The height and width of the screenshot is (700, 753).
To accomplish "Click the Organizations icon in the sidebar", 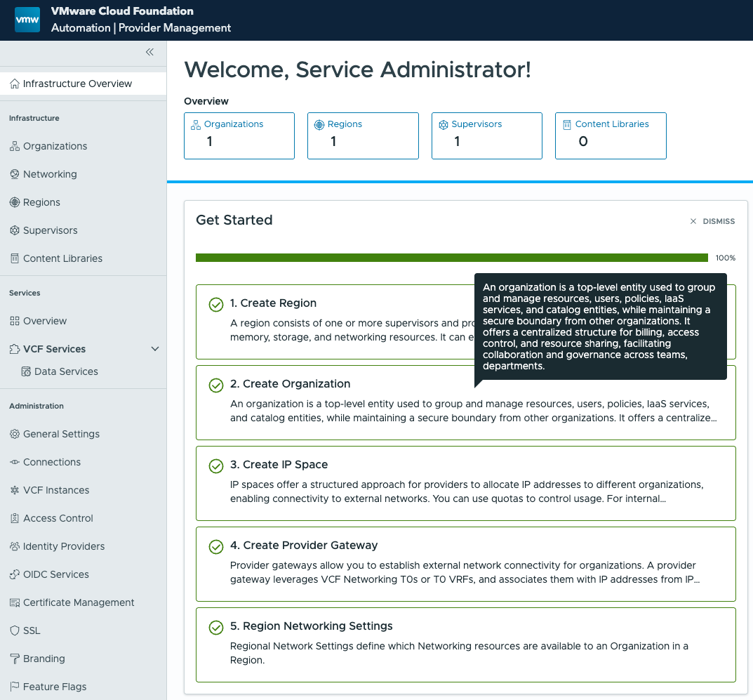I will click(x=15, y=146).
